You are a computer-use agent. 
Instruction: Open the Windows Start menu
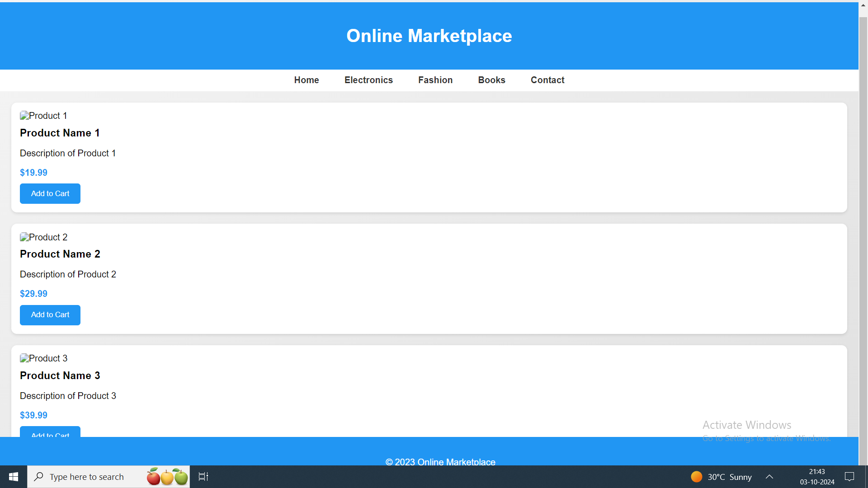(x=14, y=477)
